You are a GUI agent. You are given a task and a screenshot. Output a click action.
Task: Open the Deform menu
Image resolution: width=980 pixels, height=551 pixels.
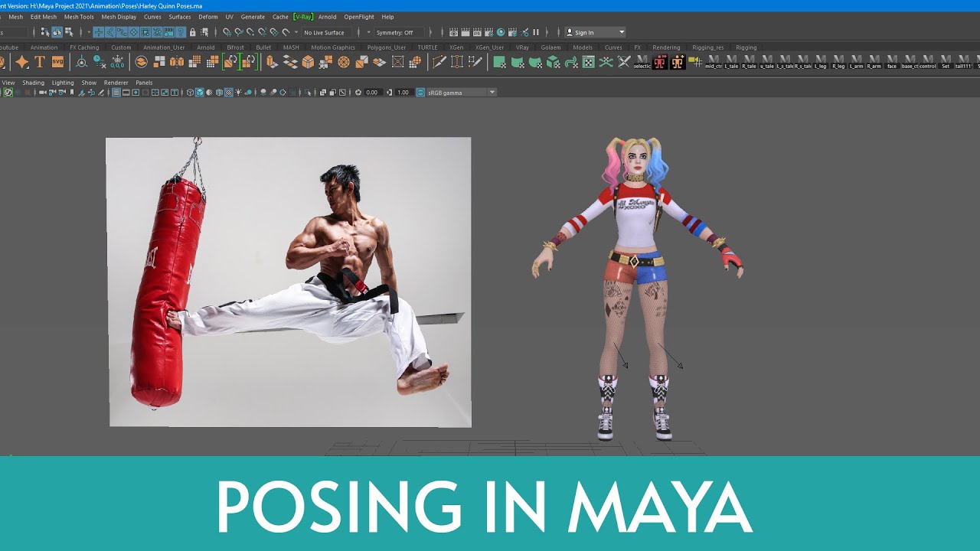tap(208, 17)
